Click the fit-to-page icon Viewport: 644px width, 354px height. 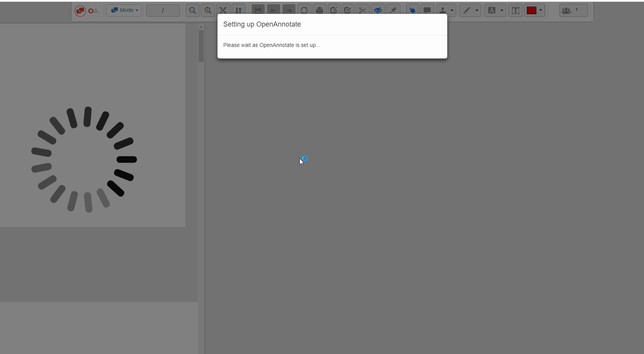pos(223,10)
